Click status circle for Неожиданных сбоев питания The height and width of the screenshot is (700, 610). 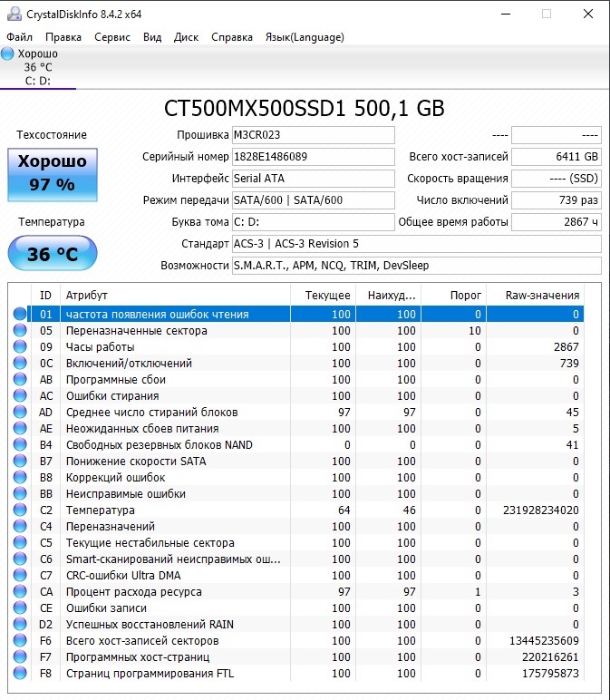(x=20, y=428)
